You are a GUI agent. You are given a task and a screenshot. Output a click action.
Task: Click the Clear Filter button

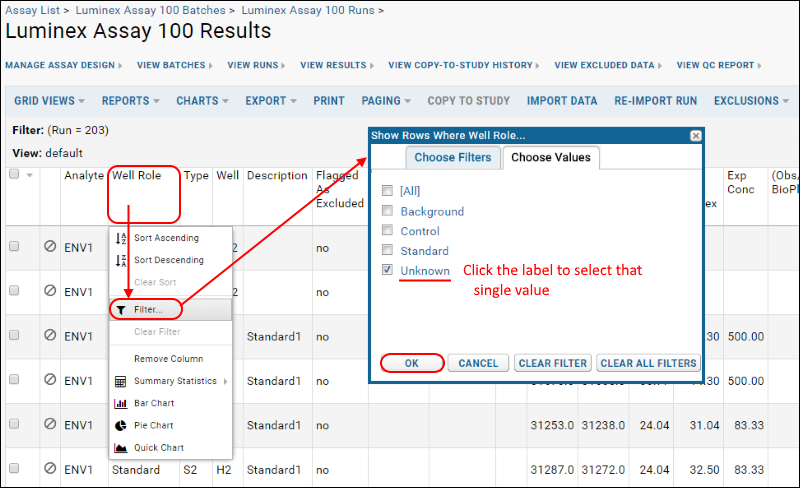click(553, 363)
